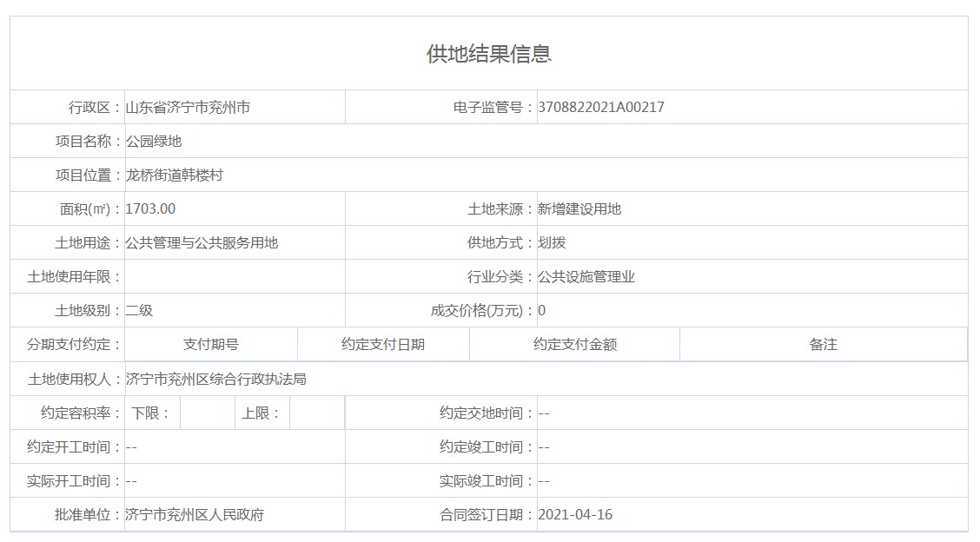Select the area value 1703.00

point(150,209)
